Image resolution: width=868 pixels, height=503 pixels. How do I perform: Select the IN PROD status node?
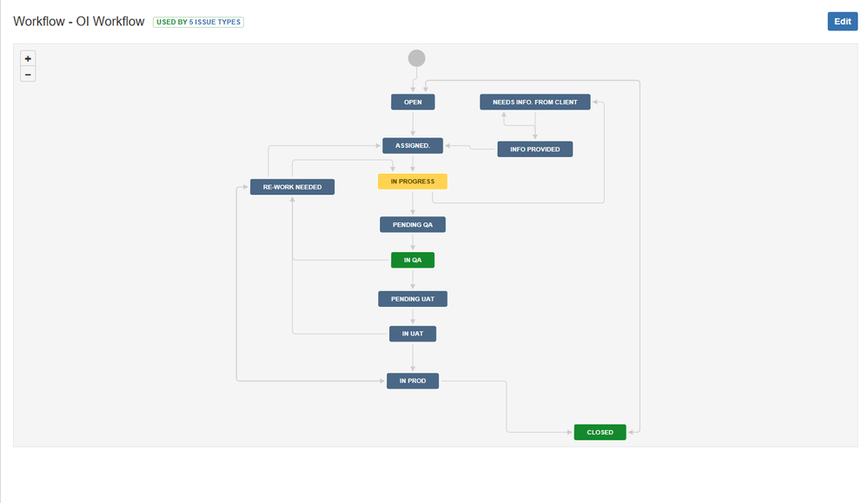(412, 380)
